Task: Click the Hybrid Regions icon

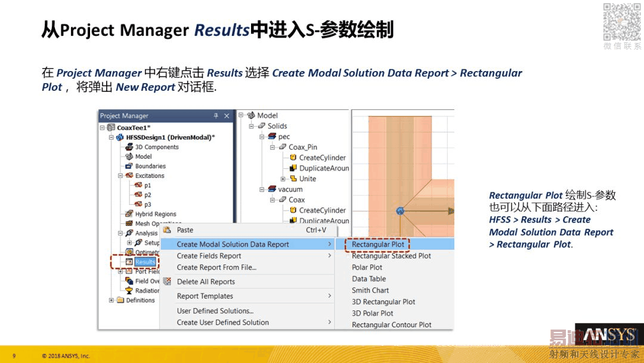Action: [x=129, y=214]
